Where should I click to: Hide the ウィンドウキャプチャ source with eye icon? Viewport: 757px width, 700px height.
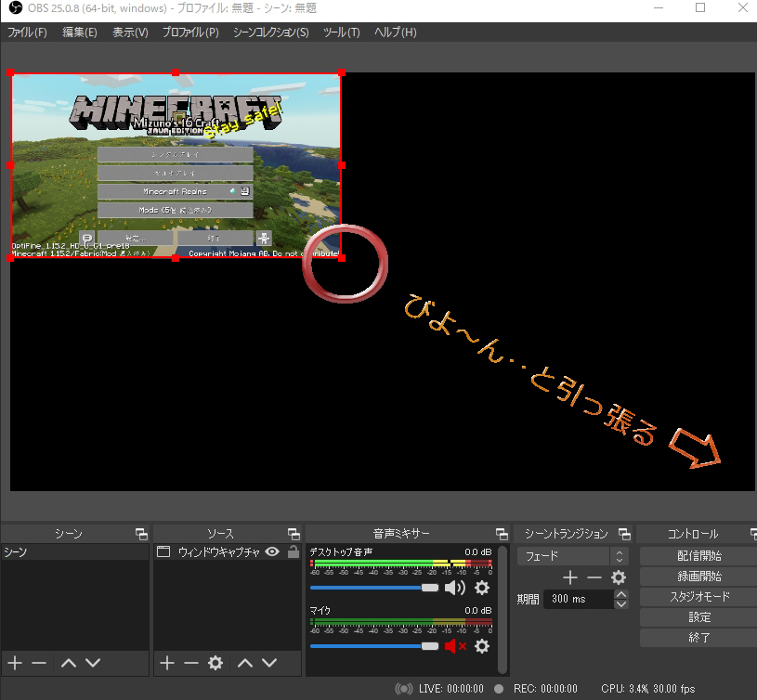point(272,551)
